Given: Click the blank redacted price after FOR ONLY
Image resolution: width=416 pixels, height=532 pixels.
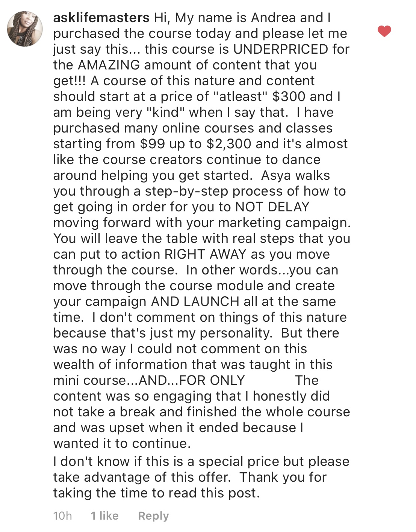Looking at the screenshot, I should click(270, 380).
